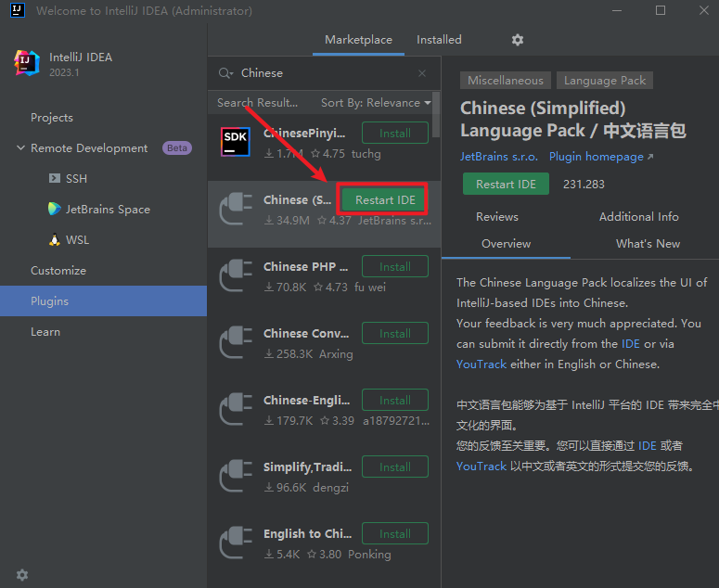719x588 pixels.
Task: Click the plugin list scrollbar
Action: (x=436, y=115)
